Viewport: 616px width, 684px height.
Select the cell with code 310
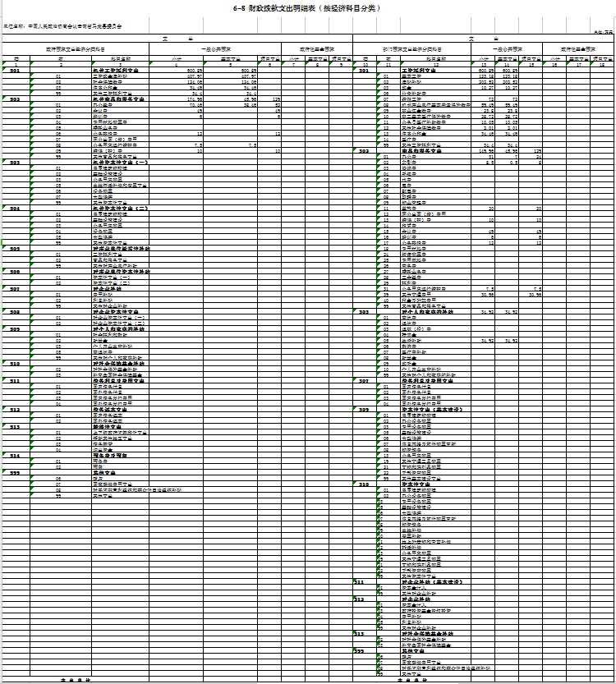(x=362, y=484)
